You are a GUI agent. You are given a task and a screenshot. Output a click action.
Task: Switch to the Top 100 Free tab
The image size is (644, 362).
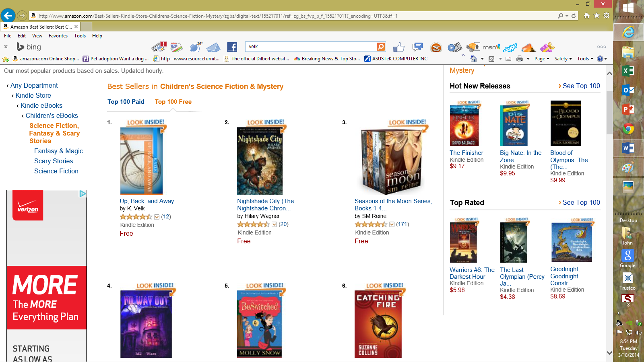[173, 102]
